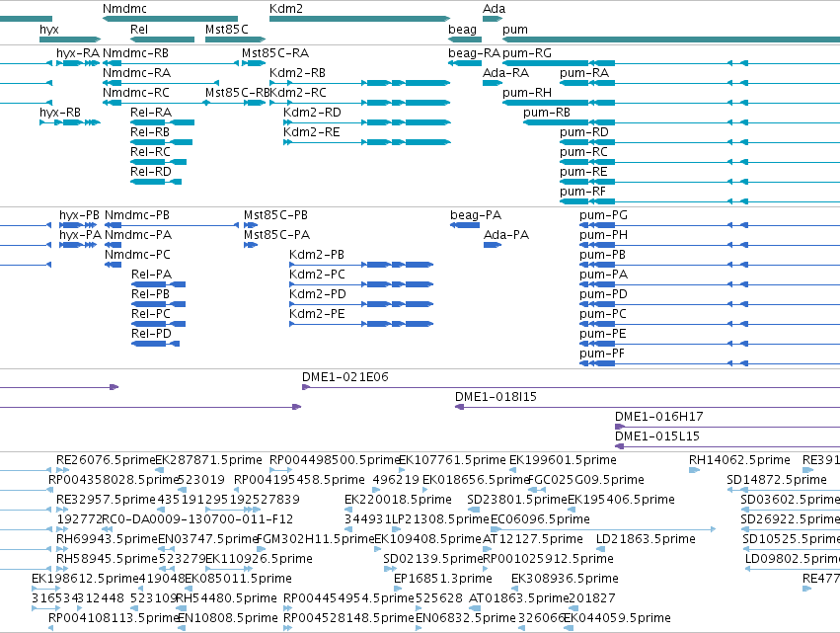Click transcript pum-RH label
This screenshot has width=840, height=633.
[x=527, y=93]
